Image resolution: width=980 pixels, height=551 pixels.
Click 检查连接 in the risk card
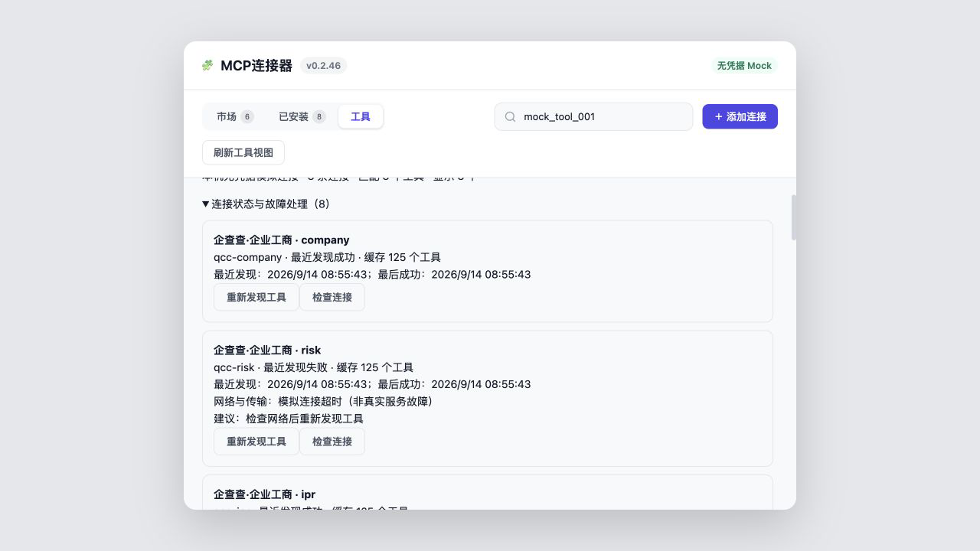point(332,442)
